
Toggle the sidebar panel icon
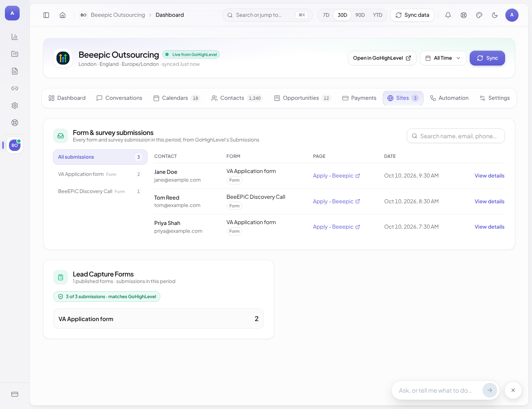46,15
